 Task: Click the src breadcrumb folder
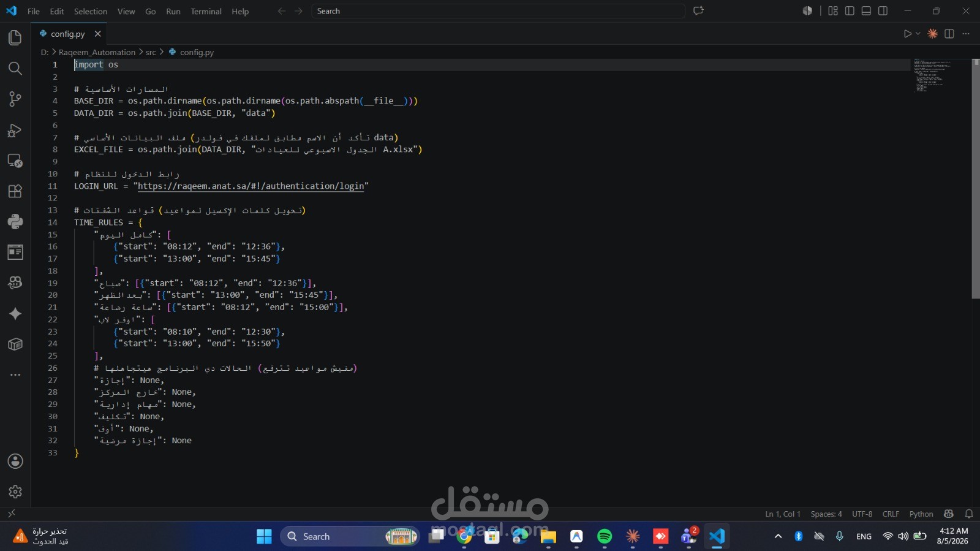(151, 52)
